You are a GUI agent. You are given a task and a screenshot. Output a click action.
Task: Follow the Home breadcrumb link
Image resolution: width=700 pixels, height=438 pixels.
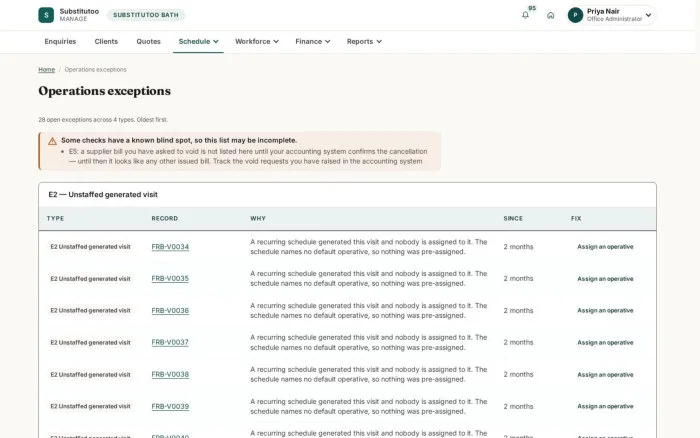pyautogui.click(x=46, y=70)
